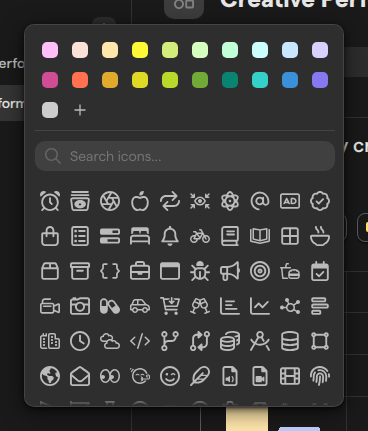
Task: Click the Search icons field
Action: (x=185, y=156)
